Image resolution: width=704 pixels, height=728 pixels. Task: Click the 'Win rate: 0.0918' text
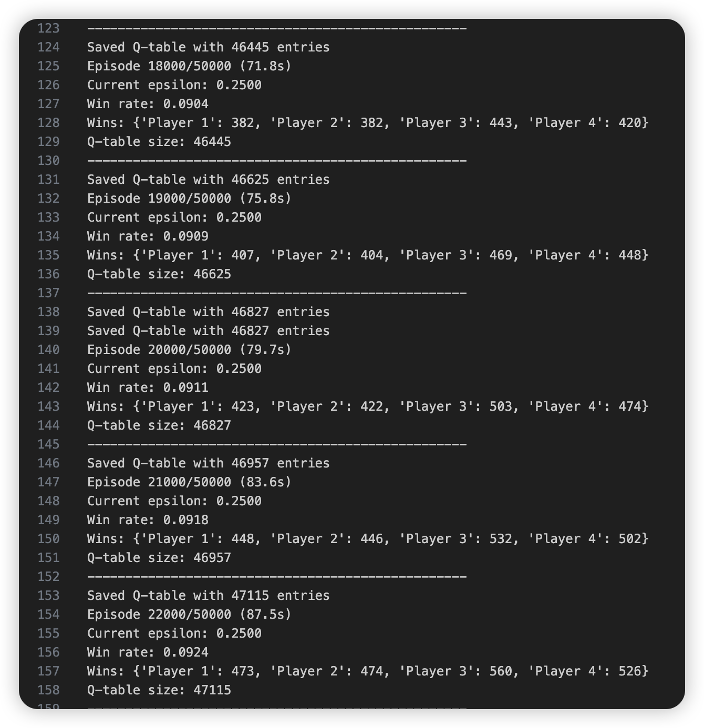(x=148, y=520)
